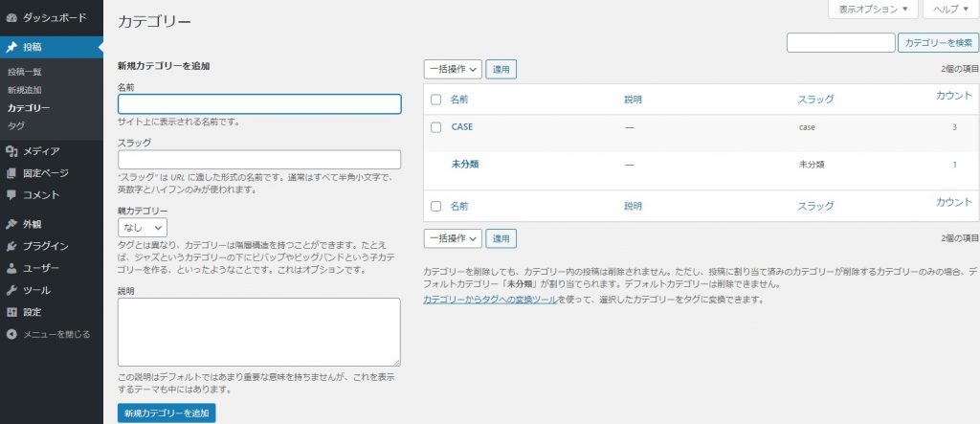This screenshot has height=424, width=980.
Task: Open 固定ページ menu item
Action: [52, 173]
